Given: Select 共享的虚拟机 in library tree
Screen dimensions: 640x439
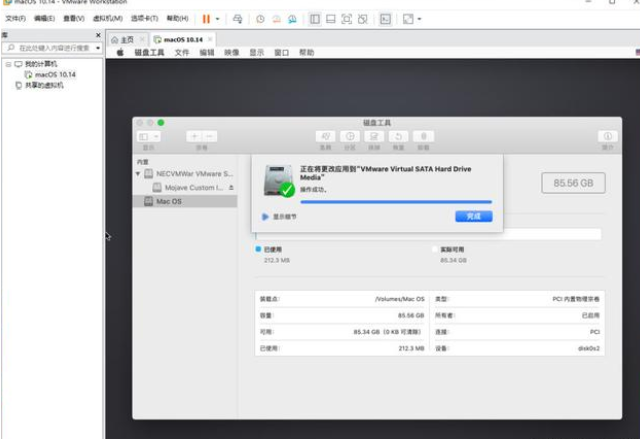Looking at the screenshot, I should click(x=43, y=85).
